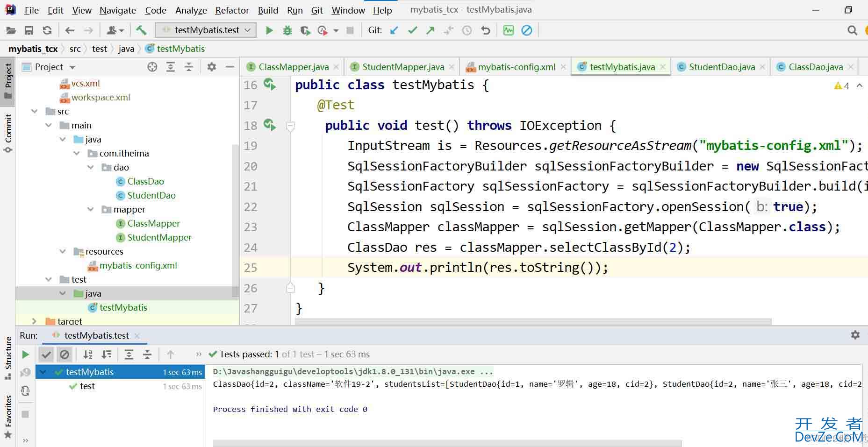Expand all in Project panel

click(171, 67)
